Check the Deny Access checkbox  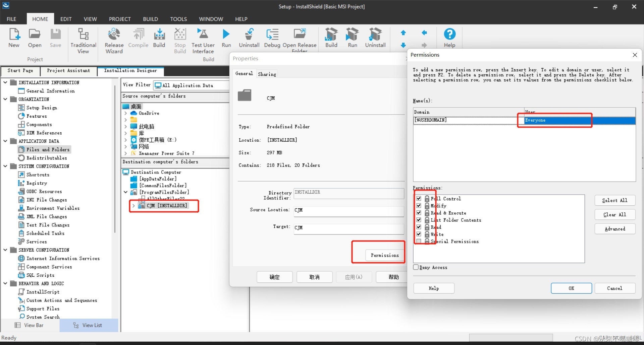416,267
